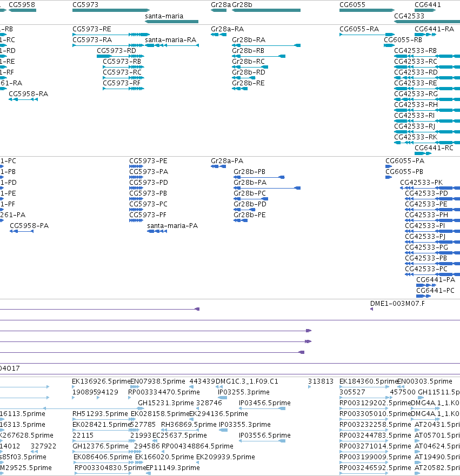Image resolution: width=460 pixels, height=476 pixels.
Task: Select the CG42533-RG transcript label
Action: tap(416, 94)
